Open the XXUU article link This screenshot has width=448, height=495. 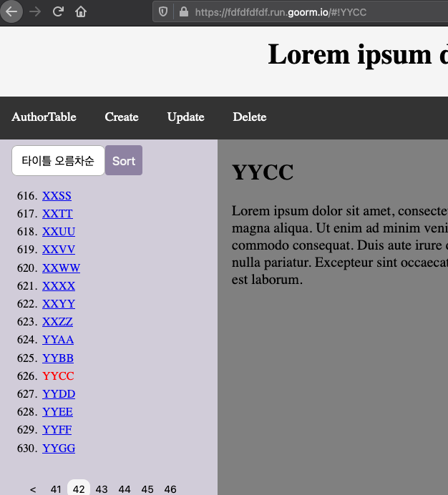[x=59, y=232]
